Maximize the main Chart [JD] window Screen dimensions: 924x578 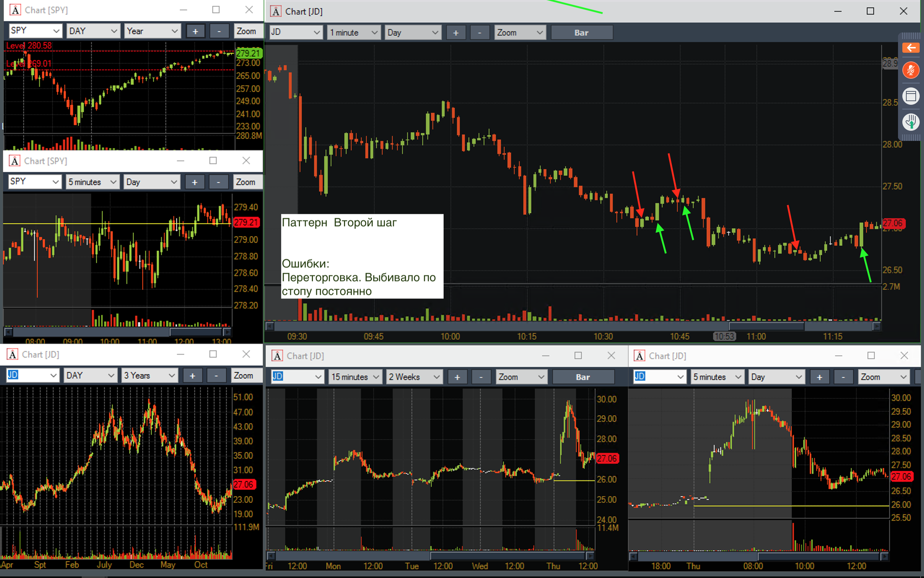(870, 11)
